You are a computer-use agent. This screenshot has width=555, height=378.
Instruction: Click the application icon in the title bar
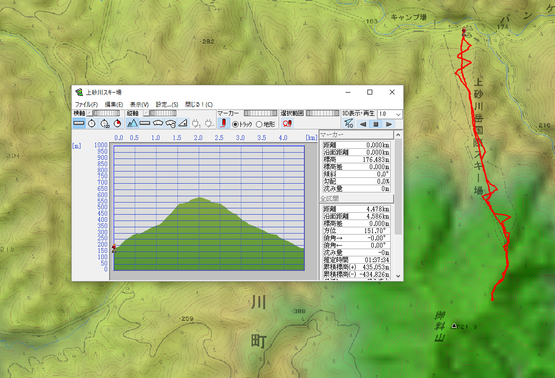(x=79, y=92)
